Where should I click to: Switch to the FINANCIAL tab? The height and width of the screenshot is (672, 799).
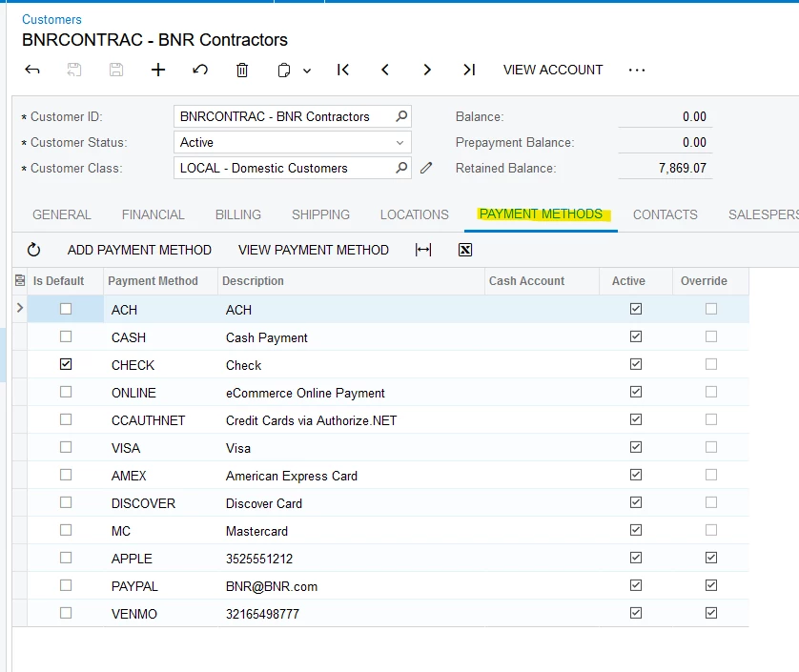(x=153, y=214)
